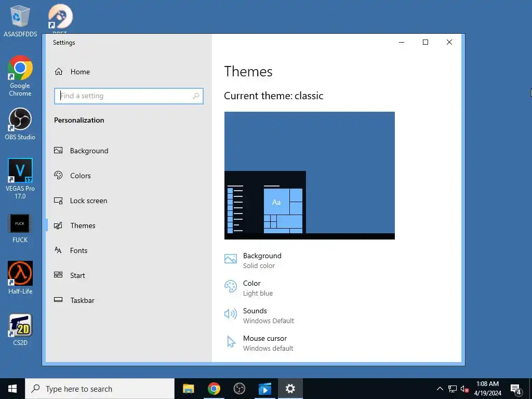Focus the Find a setting search box
The width and height of the screenshot is (532, 399).
click(x=129, y=96)
